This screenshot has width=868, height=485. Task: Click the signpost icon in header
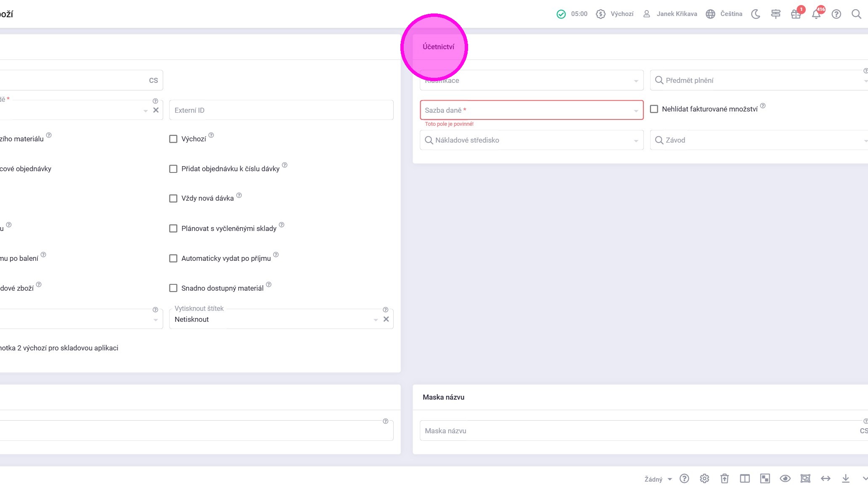[775, 14]
